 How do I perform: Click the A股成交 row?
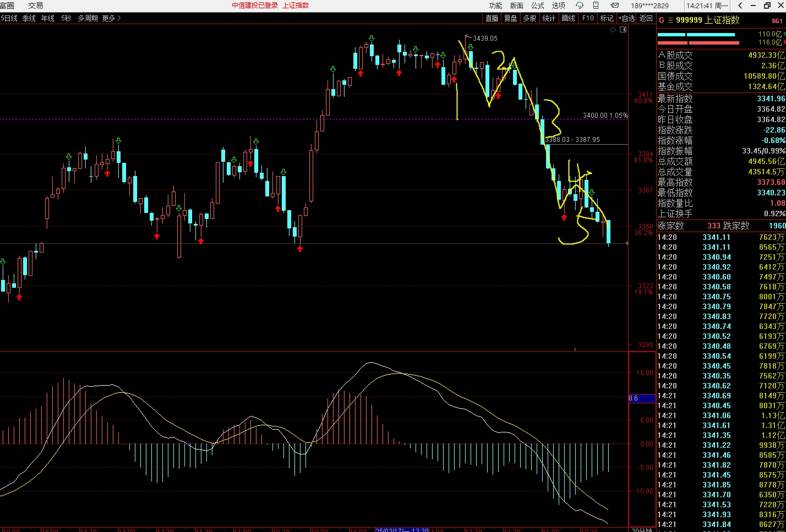[721, 56]
